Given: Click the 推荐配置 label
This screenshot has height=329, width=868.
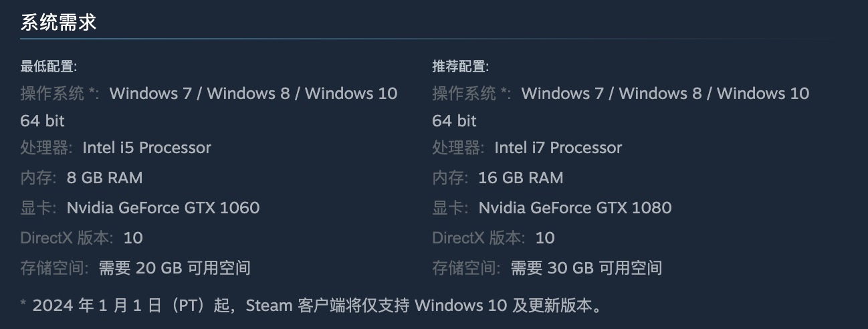Looking at the screenshot, I should [x=461, y=66].
